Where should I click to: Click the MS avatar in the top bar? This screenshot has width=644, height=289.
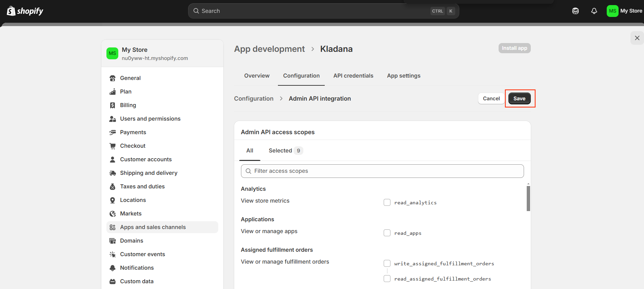click(x=612, y=11)
